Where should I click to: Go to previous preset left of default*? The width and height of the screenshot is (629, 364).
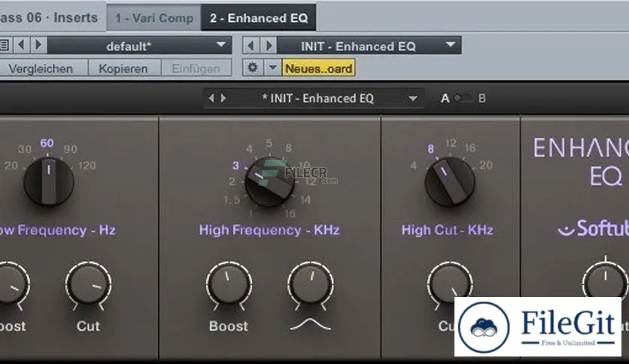pos(22,45)
